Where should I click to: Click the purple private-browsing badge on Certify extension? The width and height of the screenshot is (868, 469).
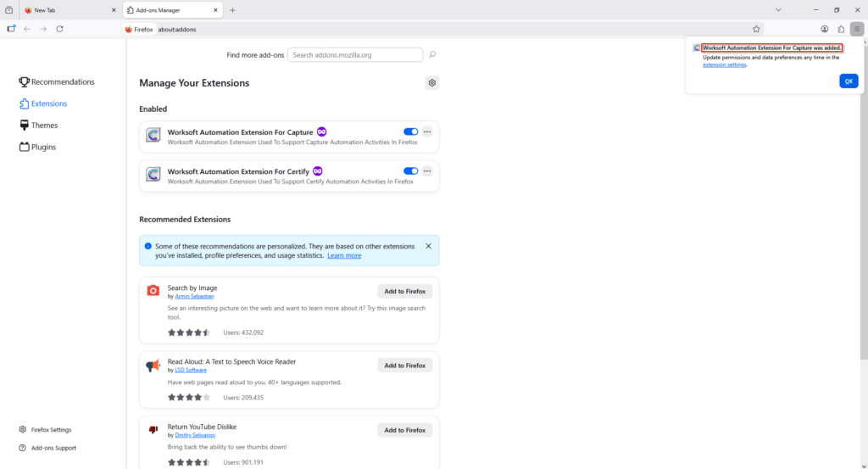click(317, 171)
